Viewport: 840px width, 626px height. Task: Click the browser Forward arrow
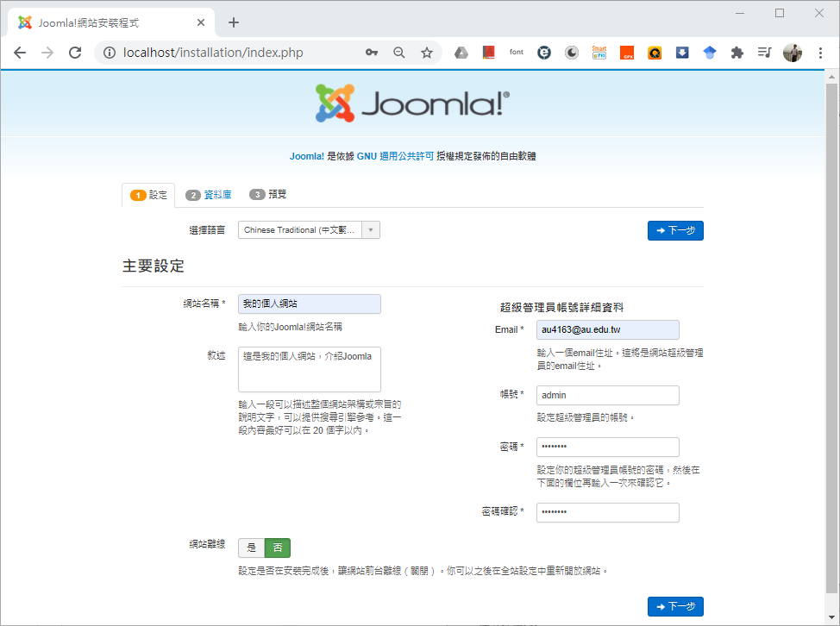pyautogui.click(x=47, y=53)
